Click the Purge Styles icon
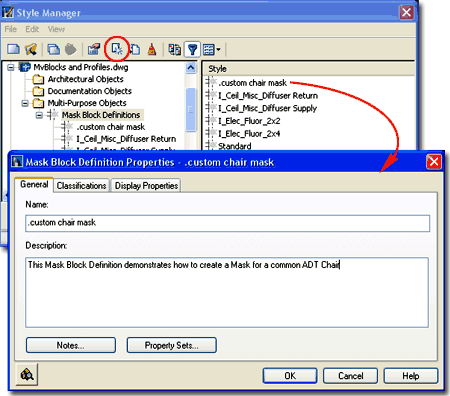Viewport: 450px width, 396px height. coord(152,49)
